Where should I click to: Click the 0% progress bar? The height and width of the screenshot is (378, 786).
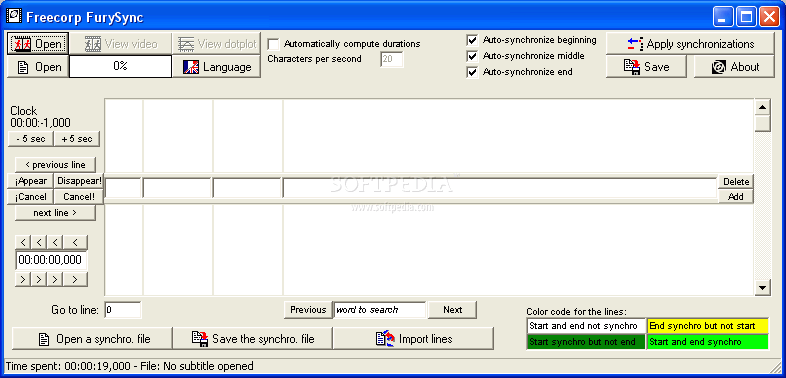(120, 67)
